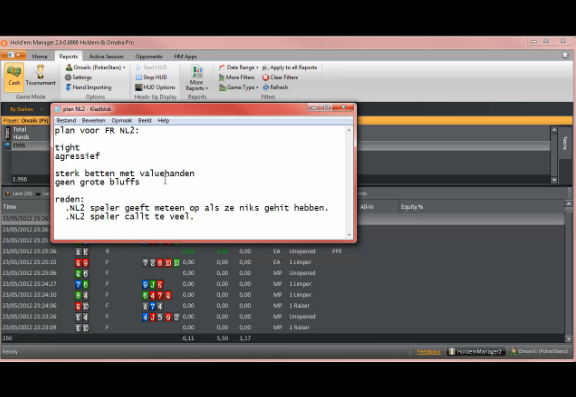Click Clear Filters red icon
576x397 pixels.
tap(266, 77)
